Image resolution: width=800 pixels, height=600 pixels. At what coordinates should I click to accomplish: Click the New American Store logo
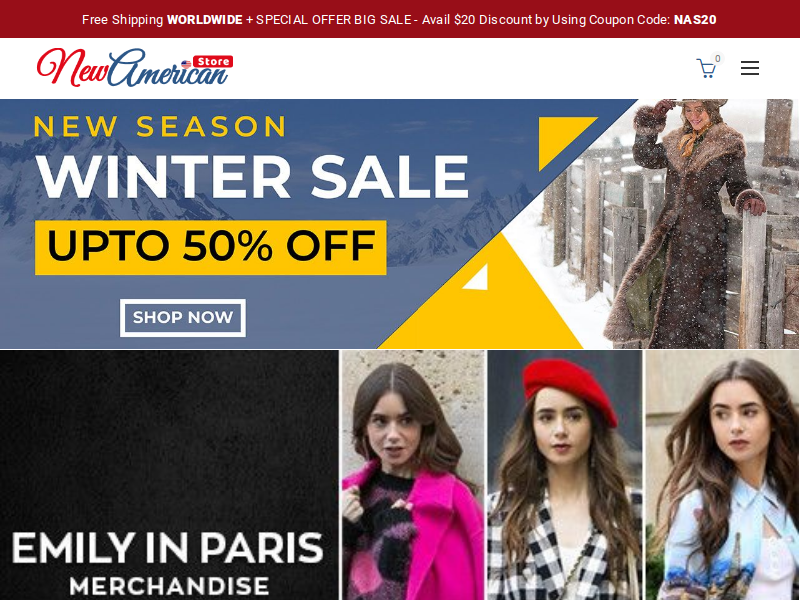(x=135, y=67)
